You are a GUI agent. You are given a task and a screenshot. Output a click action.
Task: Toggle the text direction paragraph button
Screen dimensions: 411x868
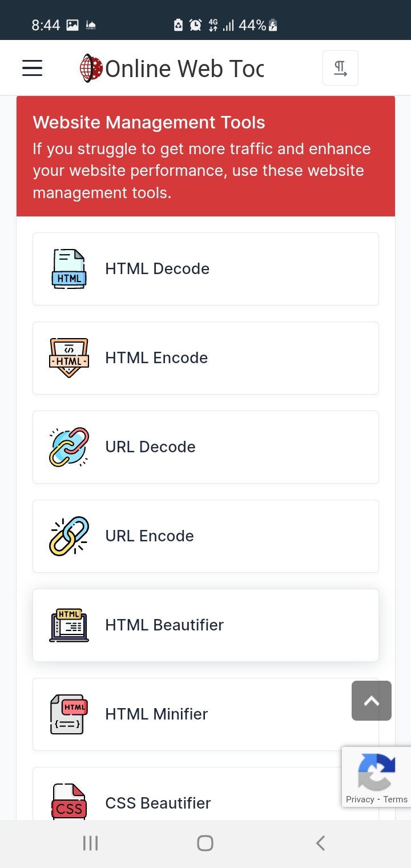click(340, 69)
